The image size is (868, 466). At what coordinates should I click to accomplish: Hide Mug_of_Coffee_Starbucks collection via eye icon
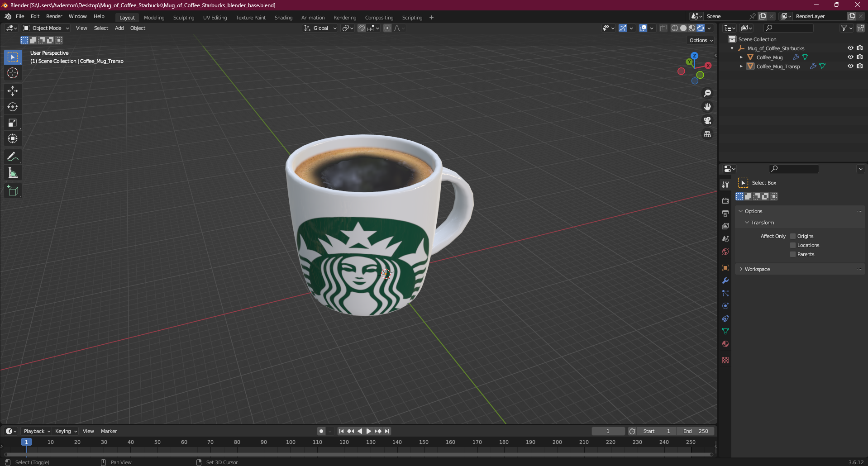point(850,48)
